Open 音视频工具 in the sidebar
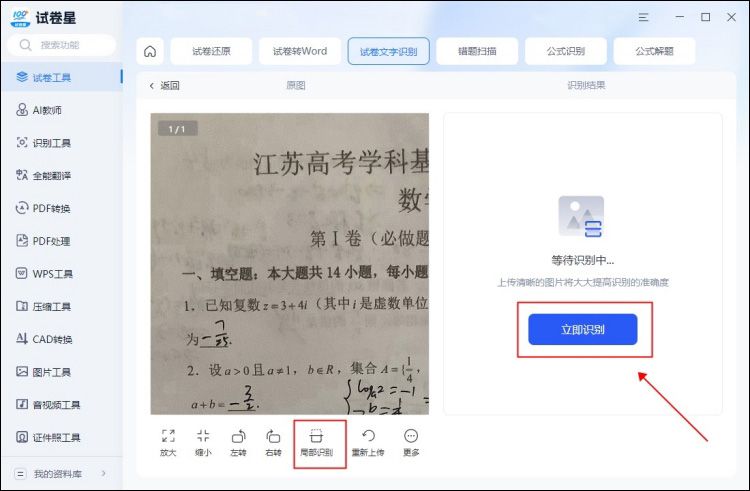 [x=62, y=404]
